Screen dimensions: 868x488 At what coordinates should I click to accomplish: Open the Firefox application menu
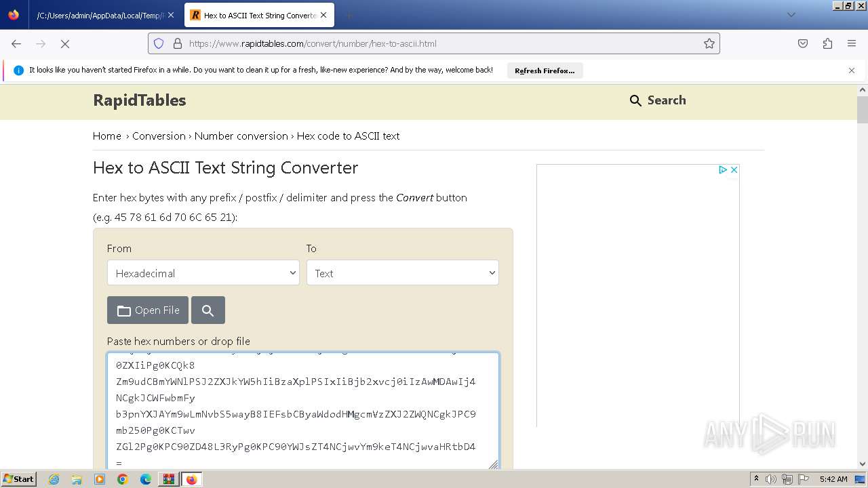852,43
